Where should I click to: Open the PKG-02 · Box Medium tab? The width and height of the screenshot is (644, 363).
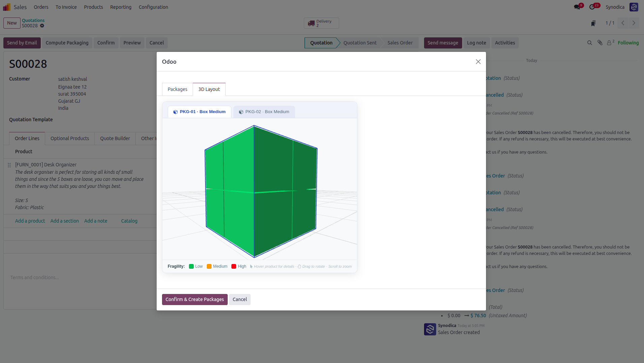264,112
